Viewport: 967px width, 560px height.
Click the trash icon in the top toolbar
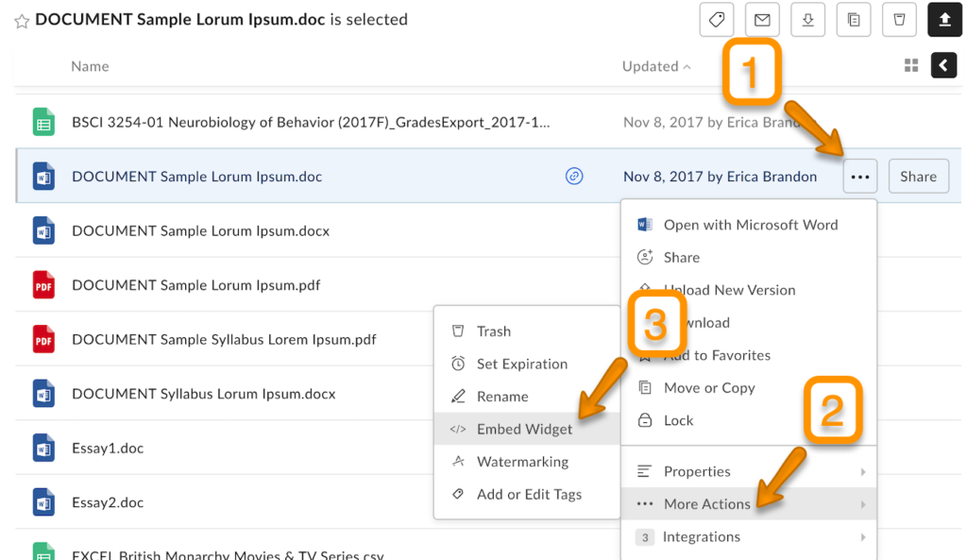click(x=898, y=19)
